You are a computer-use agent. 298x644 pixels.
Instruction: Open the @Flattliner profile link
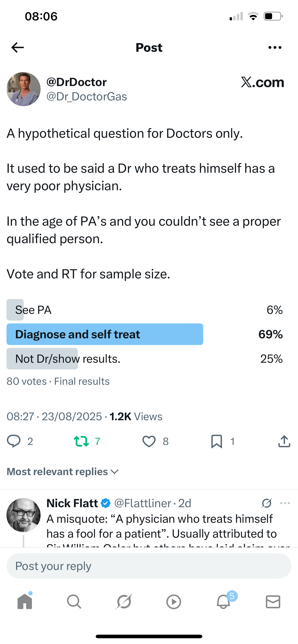[x=143, y=503]
